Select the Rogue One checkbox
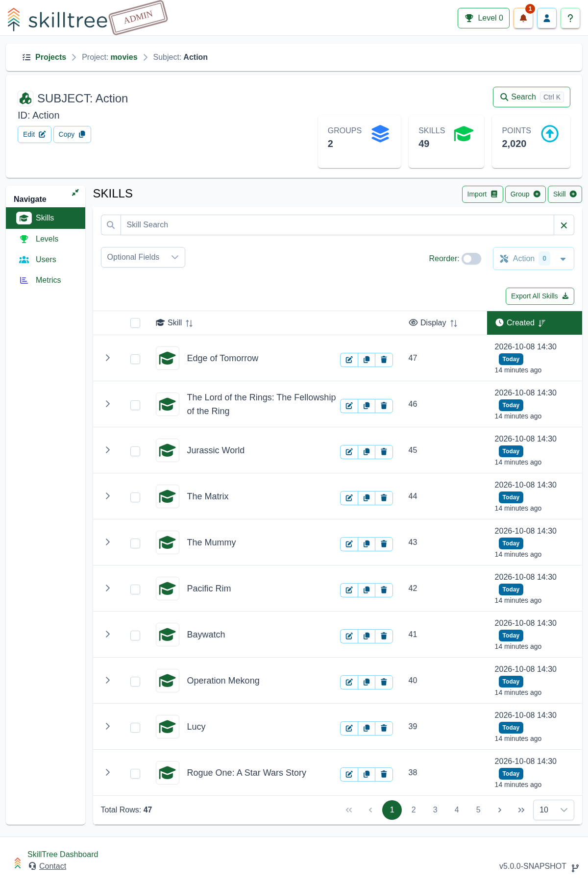Screen dimensions: 588x884 click(135, 774)
